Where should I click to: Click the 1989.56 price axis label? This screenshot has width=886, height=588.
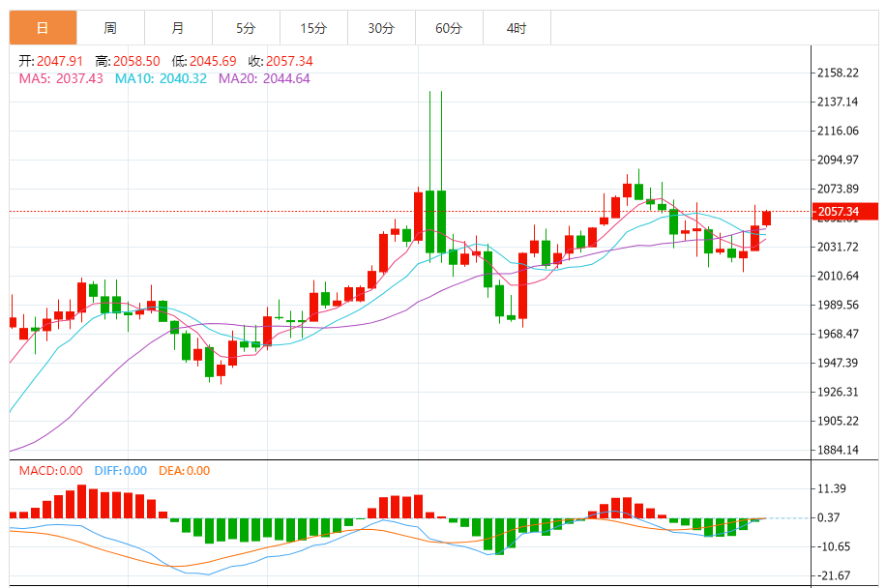pyautogui.click(x=838, y=305)
